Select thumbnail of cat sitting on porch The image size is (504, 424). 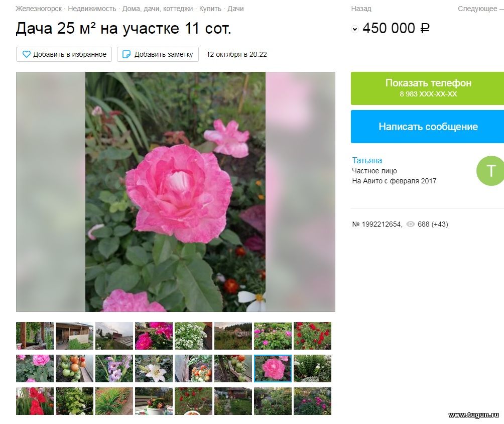click(35, 336)
